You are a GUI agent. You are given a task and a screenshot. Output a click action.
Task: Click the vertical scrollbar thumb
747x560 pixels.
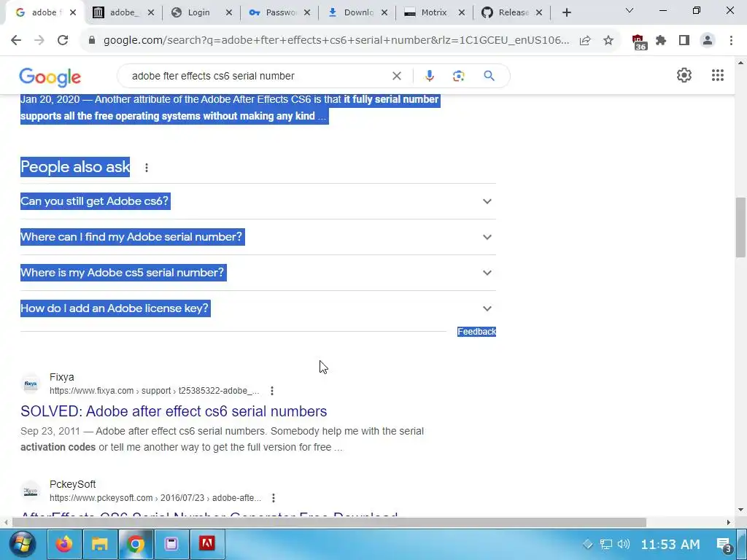[x=740, y=227]
